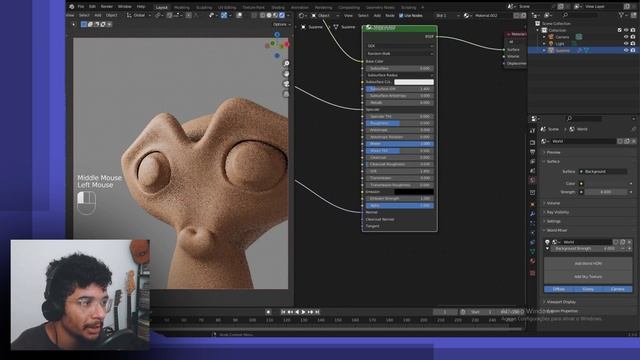Open the File menu
640x360 pixels.
81,7
